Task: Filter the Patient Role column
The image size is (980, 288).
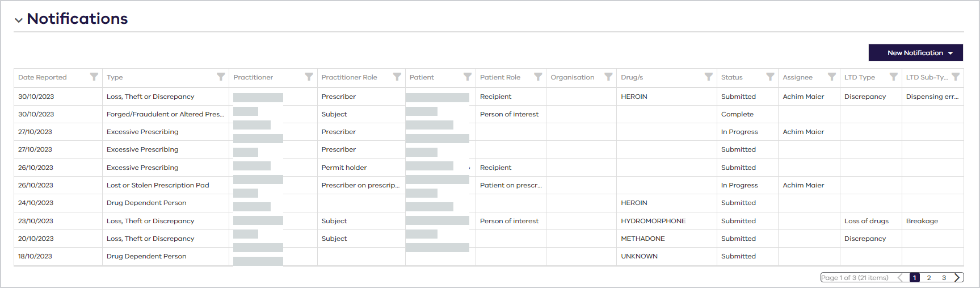Action: 538,77
